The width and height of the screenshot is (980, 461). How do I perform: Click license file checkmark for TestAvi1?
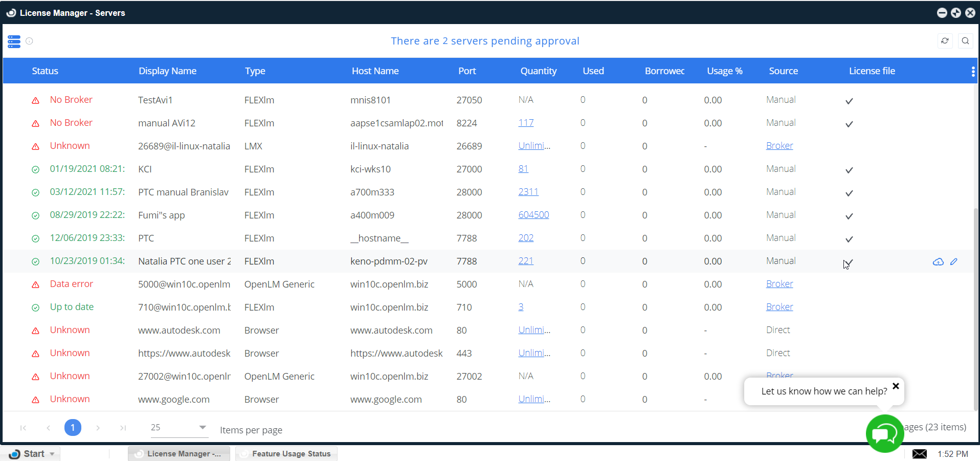point(849,101)
